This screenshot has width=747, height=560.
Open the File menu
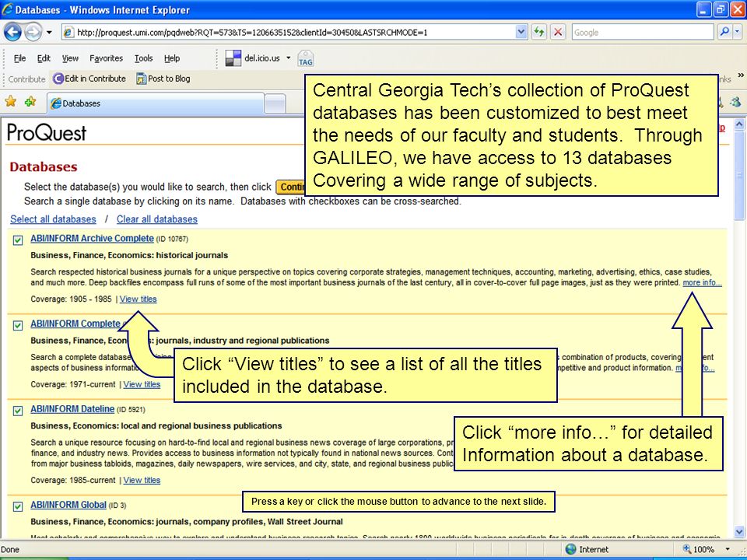tap(19, 58)
